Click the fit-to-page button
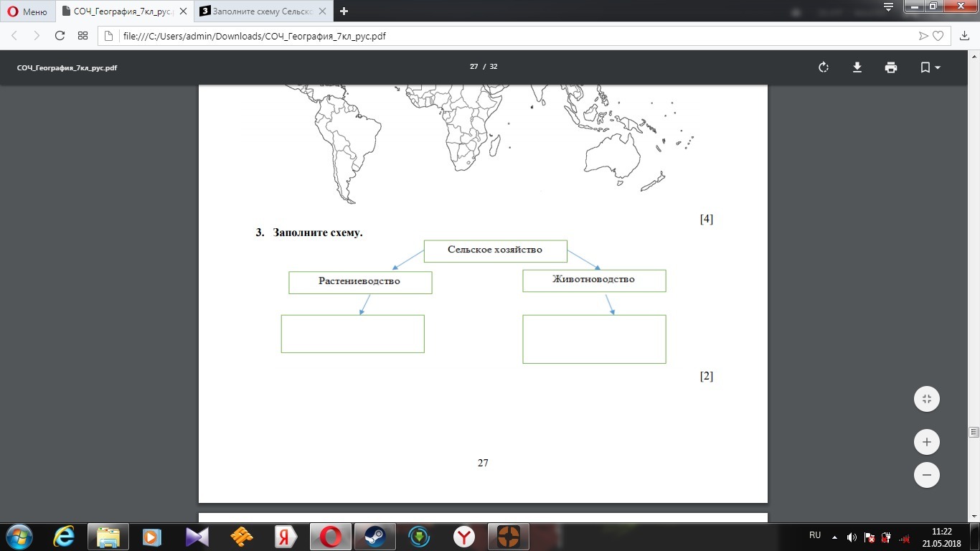The width and height of the screenshot is (980, 551). (x=926, y=399)
